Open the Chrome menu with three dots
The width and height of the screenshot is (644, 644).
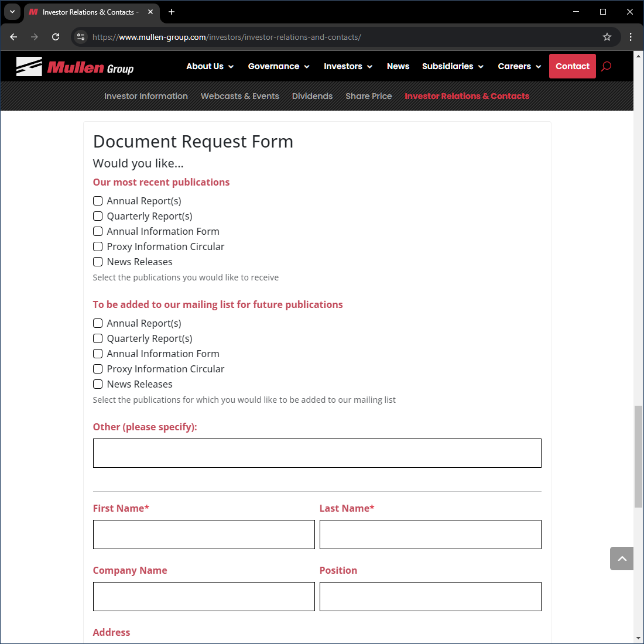click(631, 36)
